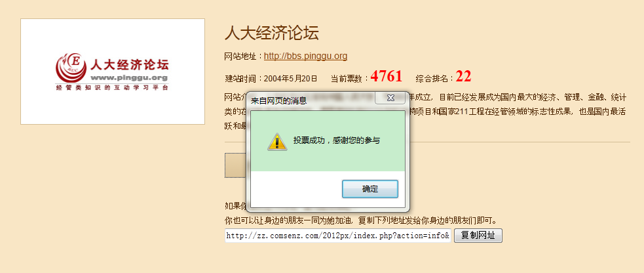Click the 建站时间 2004年5月20日 text

pos(271,78)
